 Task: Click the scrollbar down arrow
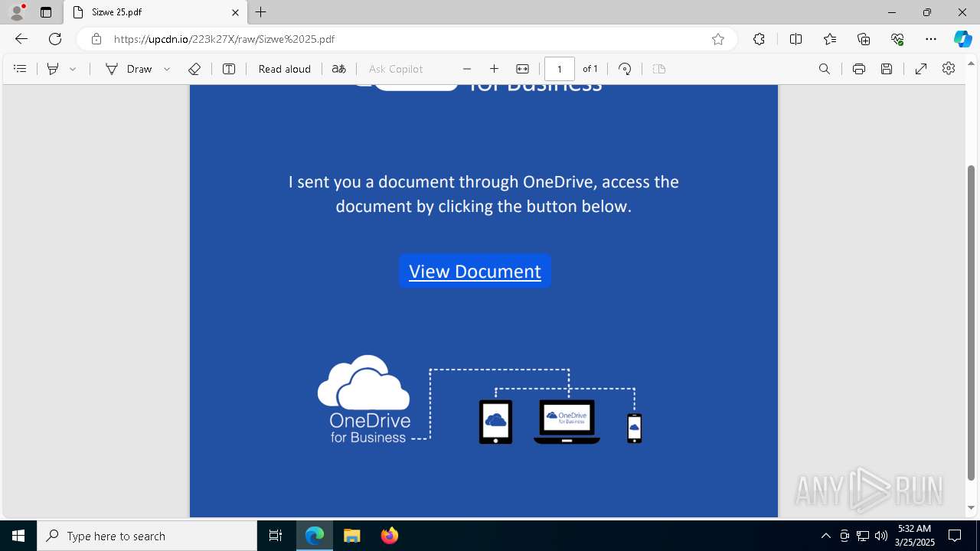[971, 507]
